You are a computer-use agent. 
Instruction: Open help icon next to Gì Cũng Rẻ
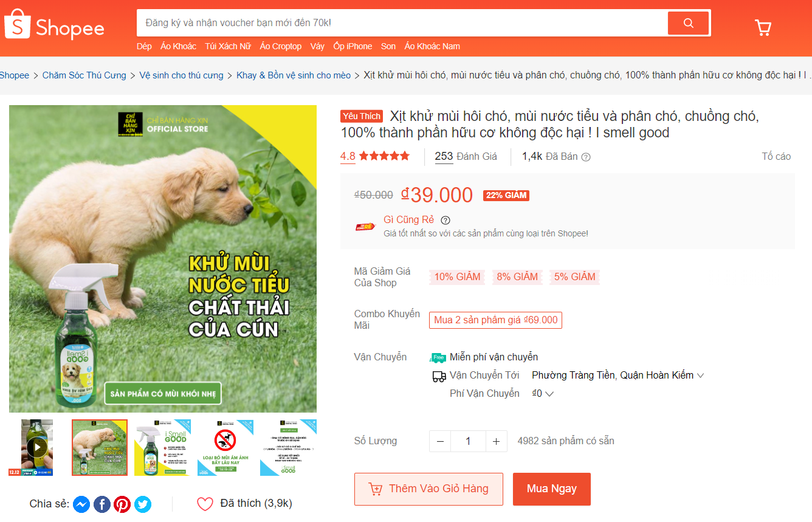pos(446,220)
